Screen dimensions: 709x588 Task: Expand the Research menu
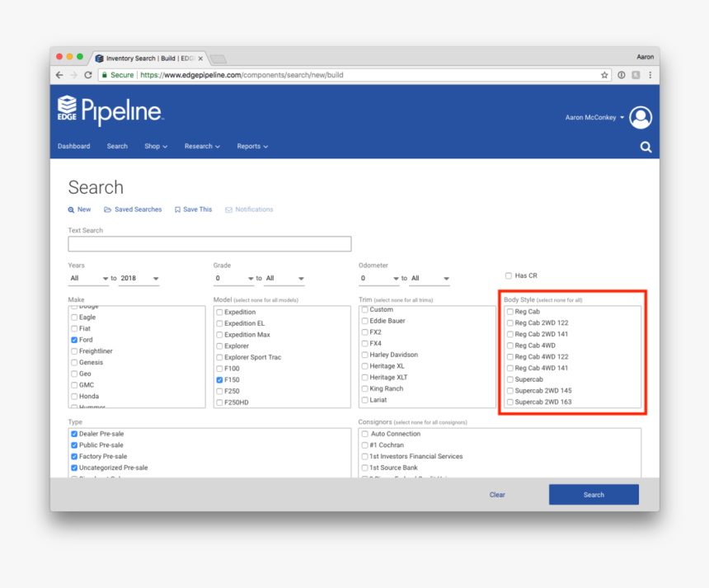pyautogui.click(x=202, y=146)
